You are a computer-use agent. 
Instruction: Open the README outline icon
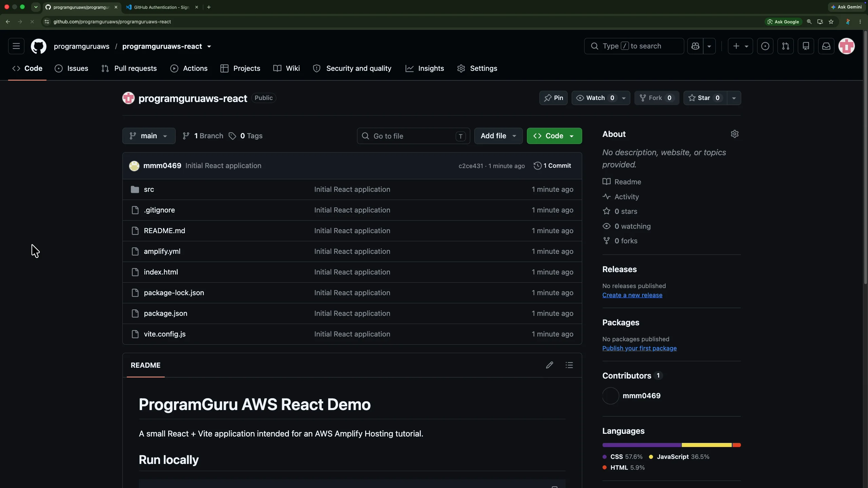coord(569,365)
